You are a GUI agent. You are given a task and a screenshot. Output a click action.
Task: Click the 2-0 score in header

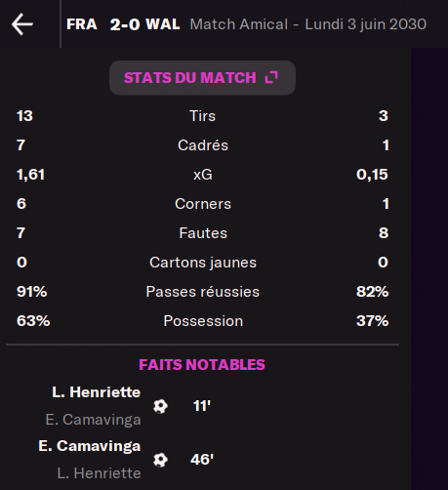(125, 24)
